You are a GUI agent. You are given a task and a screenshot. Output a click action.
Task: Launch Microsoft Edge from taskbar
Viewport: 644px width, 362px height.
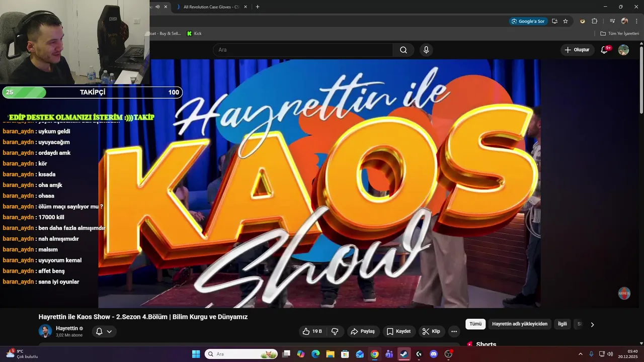tap(315, 354)
